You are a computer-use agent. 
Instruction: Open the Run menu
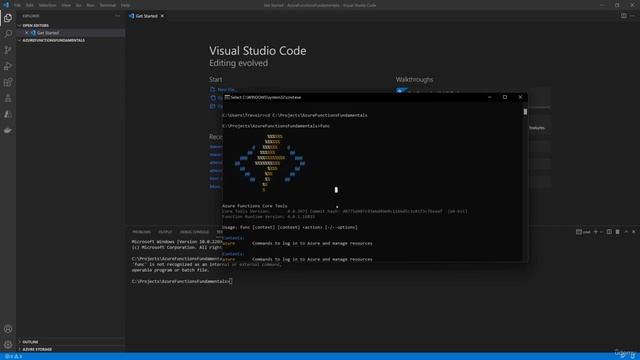[90, 5]
